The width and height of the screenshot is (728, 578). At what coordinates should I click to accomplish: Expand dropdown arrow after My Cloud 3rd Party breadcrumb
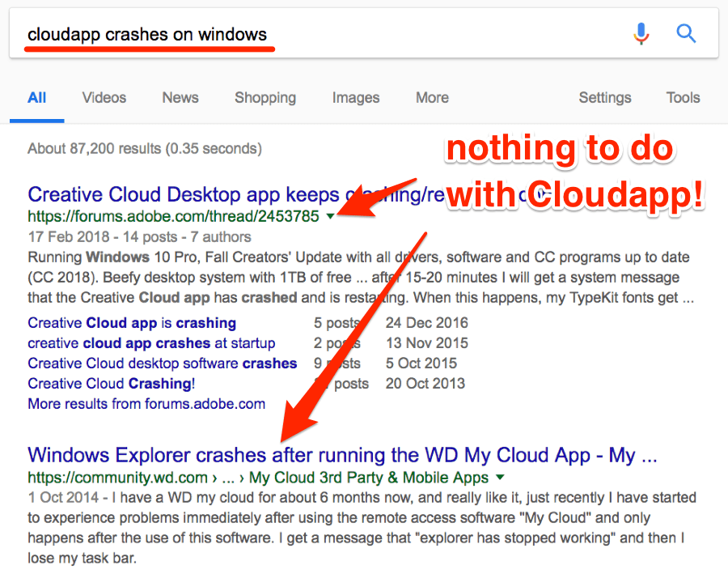pos(500,477)
